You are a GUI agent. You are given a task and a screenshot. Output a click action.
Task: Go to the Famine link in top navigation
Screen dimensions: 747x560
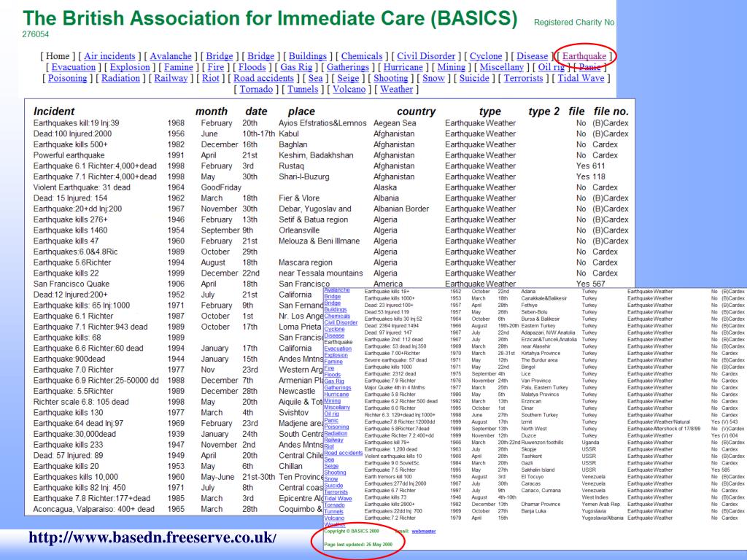pyautogui.click(x=179, y=67)
